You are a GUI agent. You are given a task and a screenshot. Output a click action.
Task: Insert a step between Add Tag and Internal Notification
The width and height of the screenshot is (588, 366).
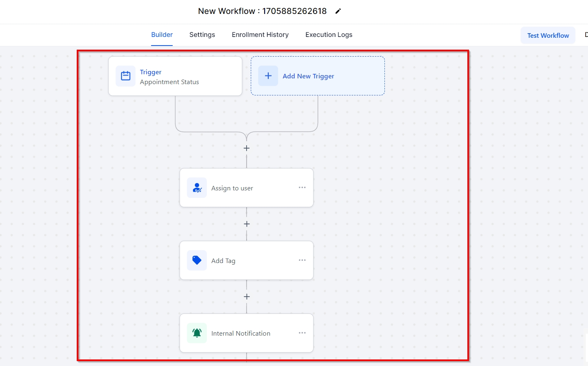[247, 297]
